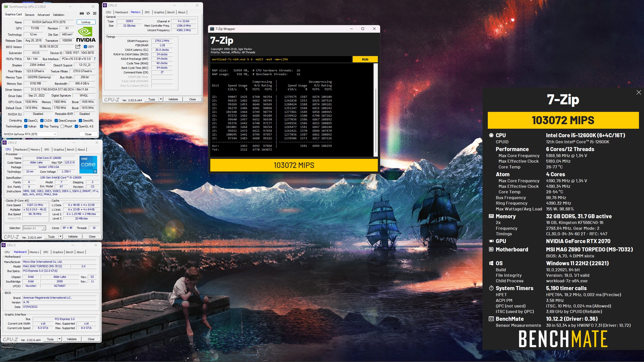Toggle the DirectML checkbox

80,121
